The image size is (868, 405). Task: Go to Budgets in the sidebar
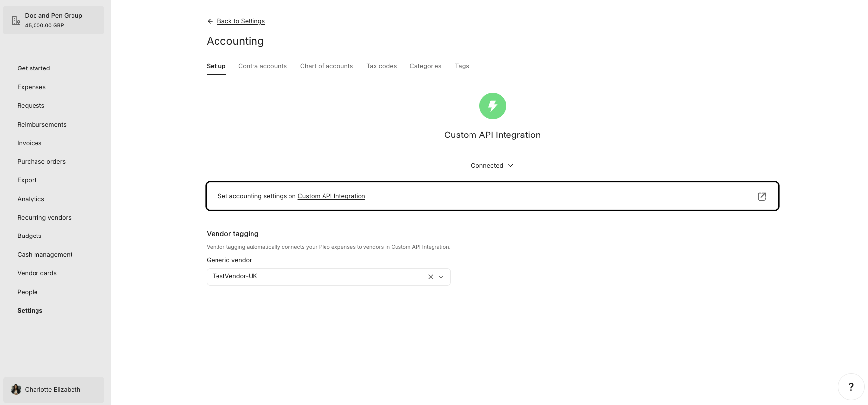tap(30, 236)
